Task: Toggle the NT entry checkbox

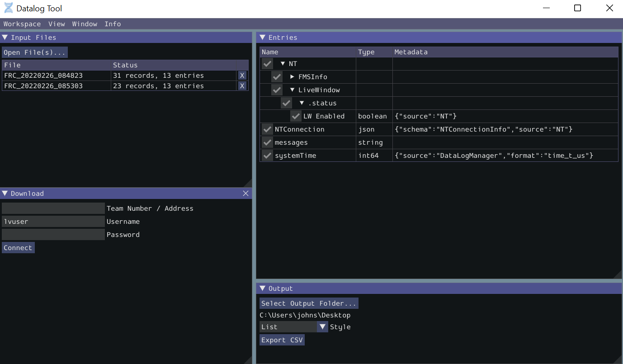Action: [x=267, y=63]
